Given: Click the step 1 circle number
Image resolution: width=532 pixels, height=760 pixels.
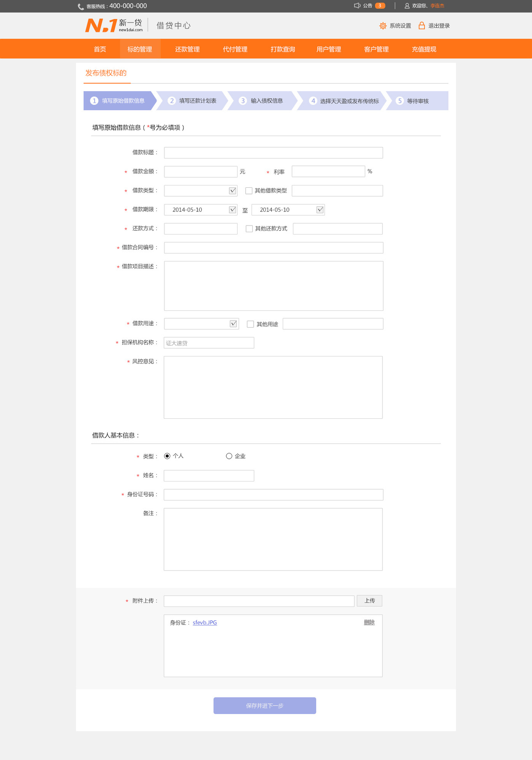Looking at the screenshot, I should click(94, 101).
